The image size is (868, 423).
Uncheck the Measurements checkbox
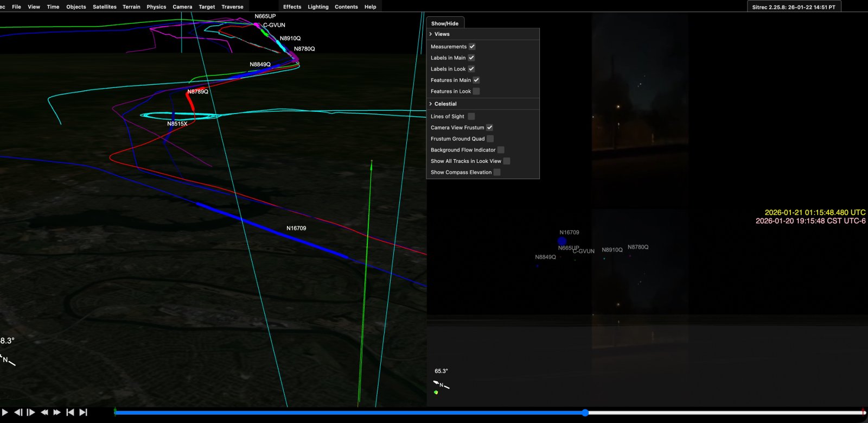[472, 47]
